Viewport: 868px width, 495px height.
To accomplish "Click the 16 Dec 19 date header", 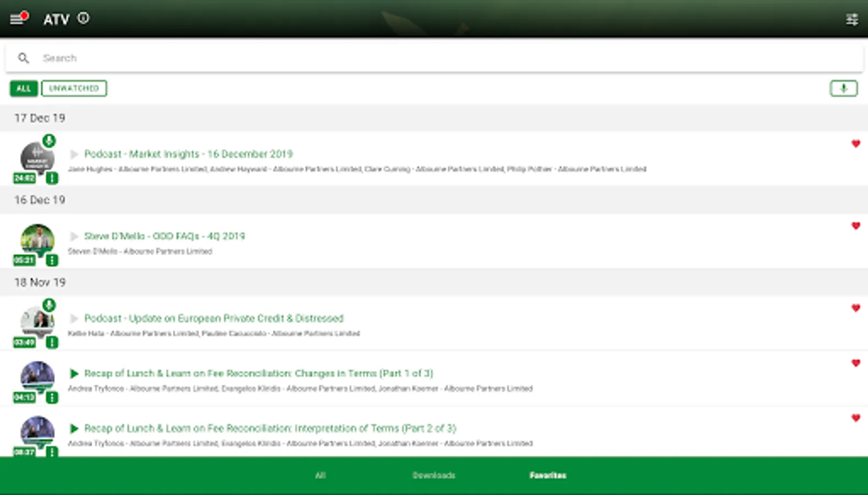I will pyautogui.click(x=40, y=200).
